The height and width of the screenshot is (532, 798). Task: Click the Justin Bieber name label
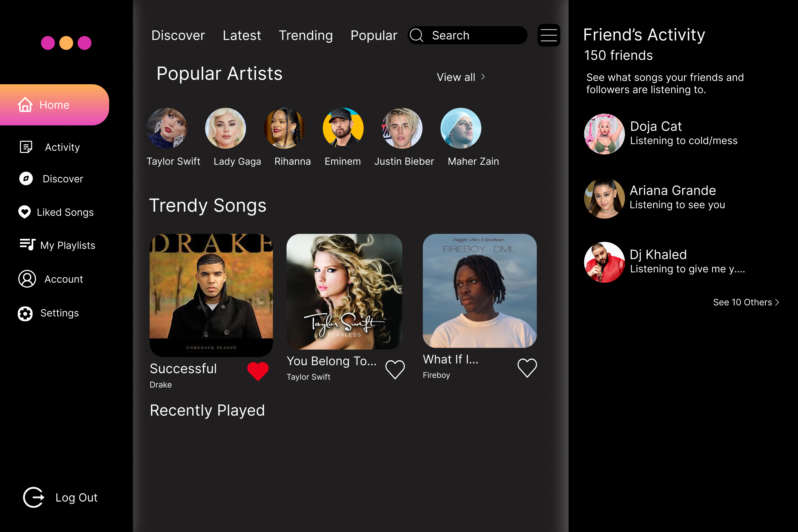click(x=404, y=162)
